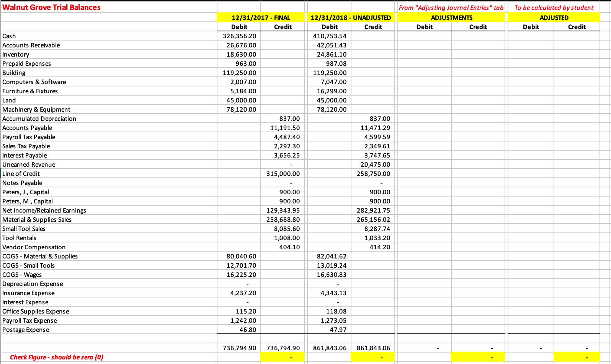The height and width of the screenshot is (364, 611).
Task: Select COGS - Wages value 16,630.83
Action: 329,275
